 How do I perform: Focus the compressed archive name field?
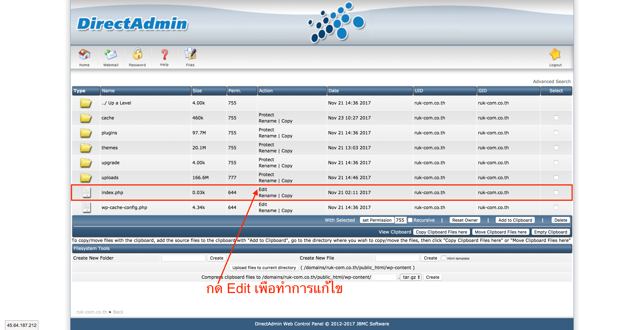384,277
